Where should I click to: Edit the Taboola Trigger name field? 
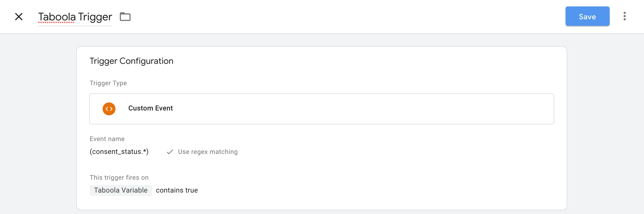(75, 17)
